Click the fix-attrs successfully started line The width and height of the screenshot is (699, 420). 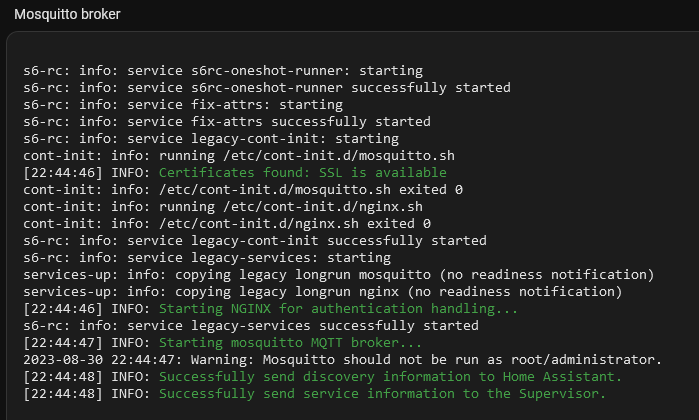click(x=227, y=122)
